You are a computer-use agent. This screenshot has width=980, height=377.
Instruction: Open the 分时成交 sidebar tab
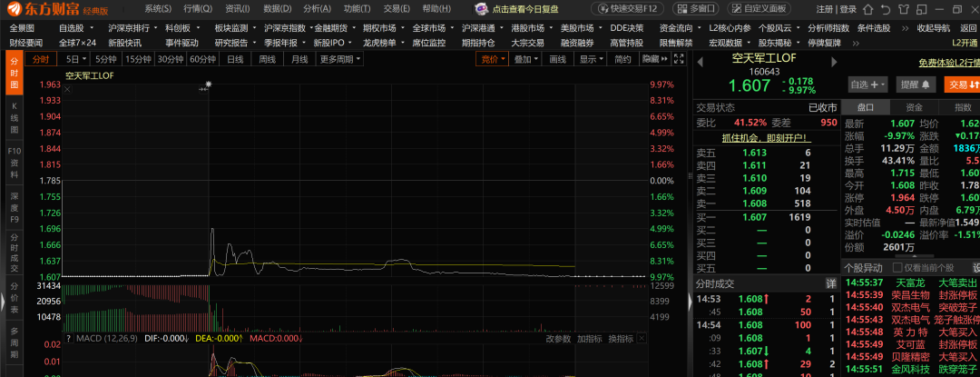[15, 253]
